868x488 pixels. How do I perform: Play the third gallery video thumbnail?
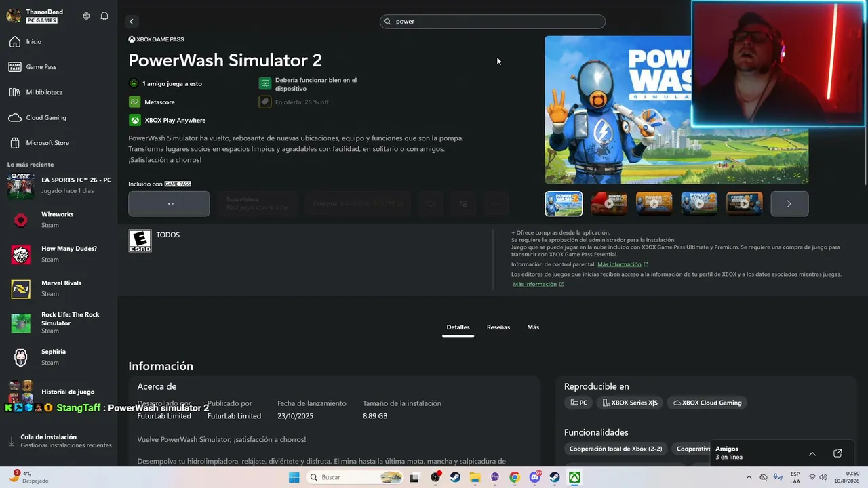(x=654, y=203)
